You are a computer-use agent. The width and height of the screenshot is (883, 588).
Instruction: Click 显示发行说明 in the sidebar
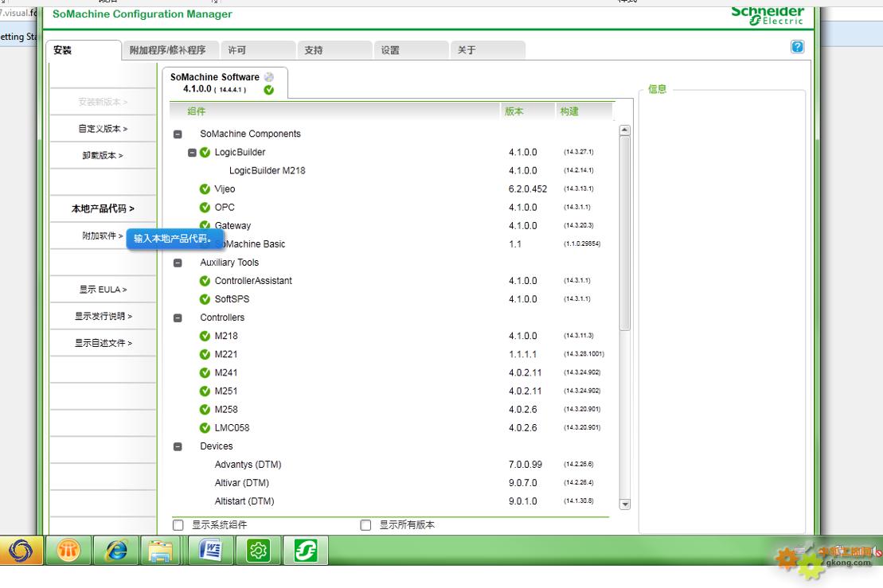pyautogui.click(x=103, y=316)
